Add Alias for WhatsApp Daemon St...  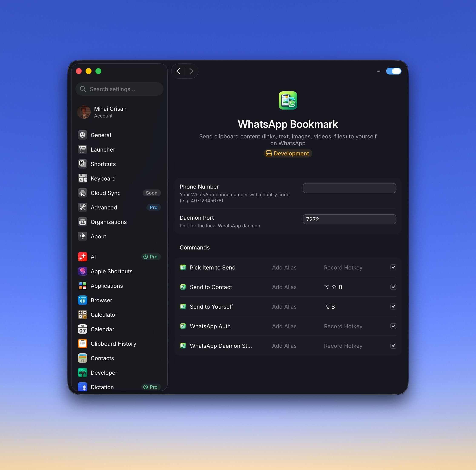[284, 346]
